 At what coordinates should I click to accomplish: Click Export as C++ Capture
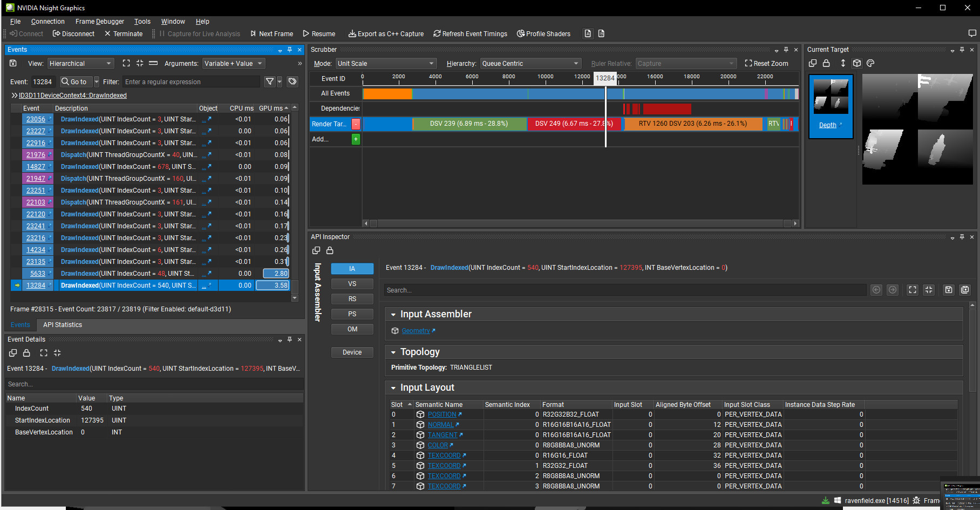point(386,33)
